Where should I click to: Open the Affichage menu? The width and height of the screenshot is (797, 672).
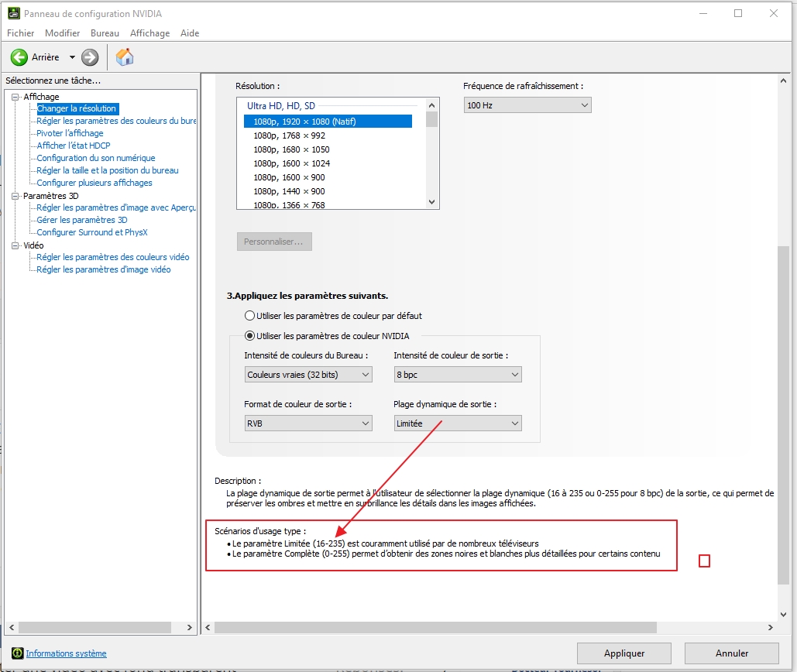pyautogui.click(x=150, y=33)
